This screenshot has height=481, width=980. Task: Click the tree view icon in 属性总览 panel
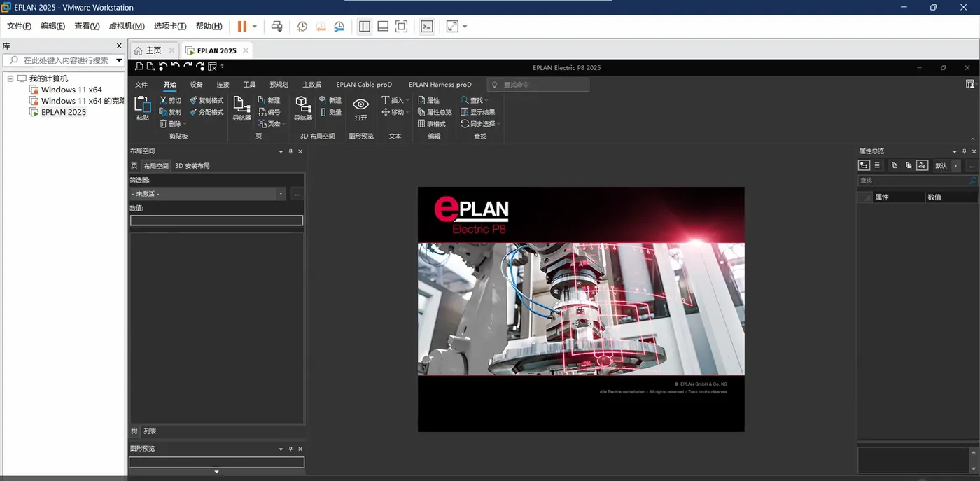click(x=864, y=165)
